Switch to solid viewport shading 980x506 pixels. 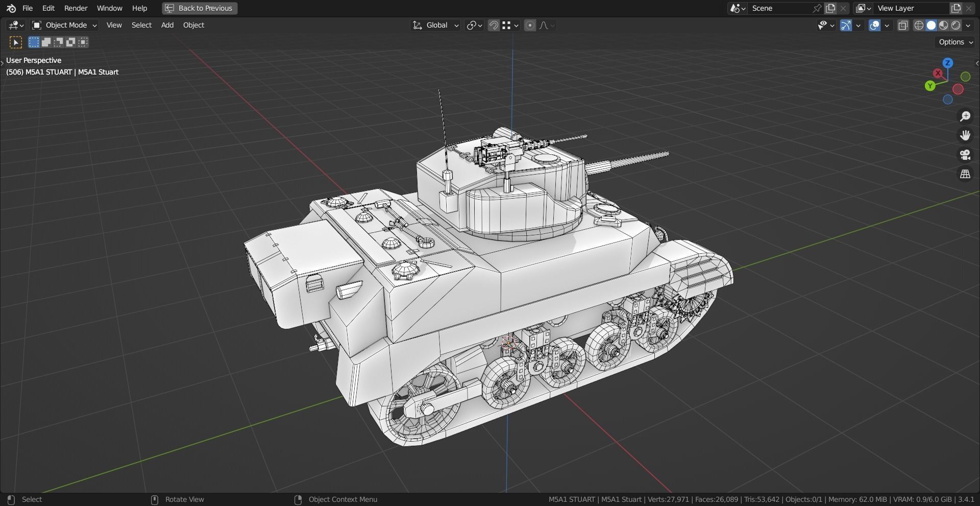point(932,25)
